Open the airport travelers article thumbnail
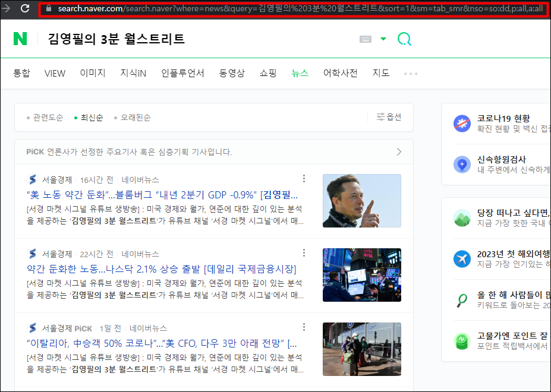This screenshot has width=551, height=392. point(362,349)
